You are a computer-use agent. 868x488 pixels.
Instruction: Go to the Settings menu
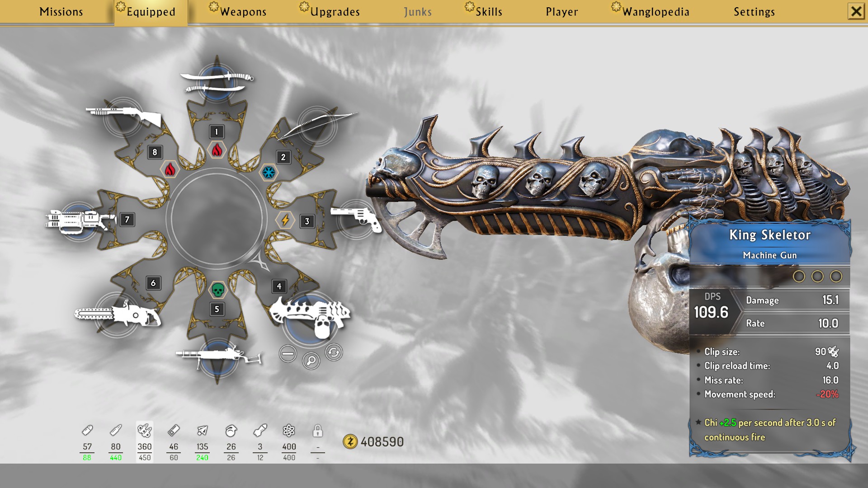coord(754,12)
